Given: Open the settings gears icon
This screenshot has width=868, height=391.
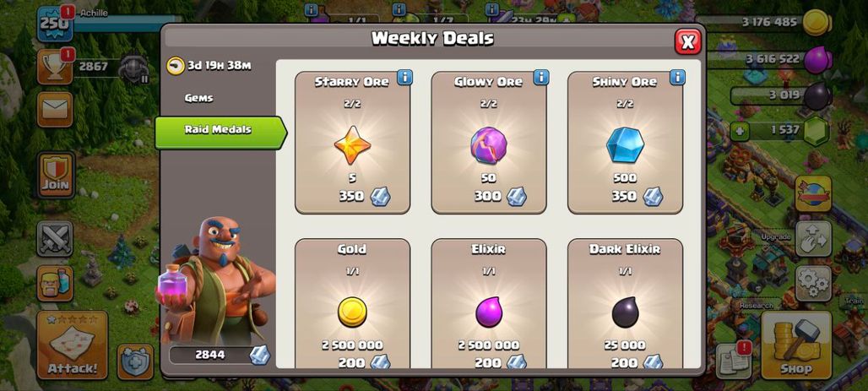Looking at the screenshot, I should (x=813, y=284).
